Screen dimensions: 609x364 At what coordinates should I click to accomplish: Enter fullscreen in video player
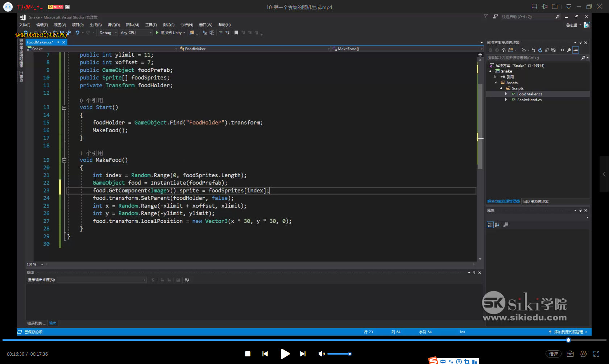click(596, 354)
